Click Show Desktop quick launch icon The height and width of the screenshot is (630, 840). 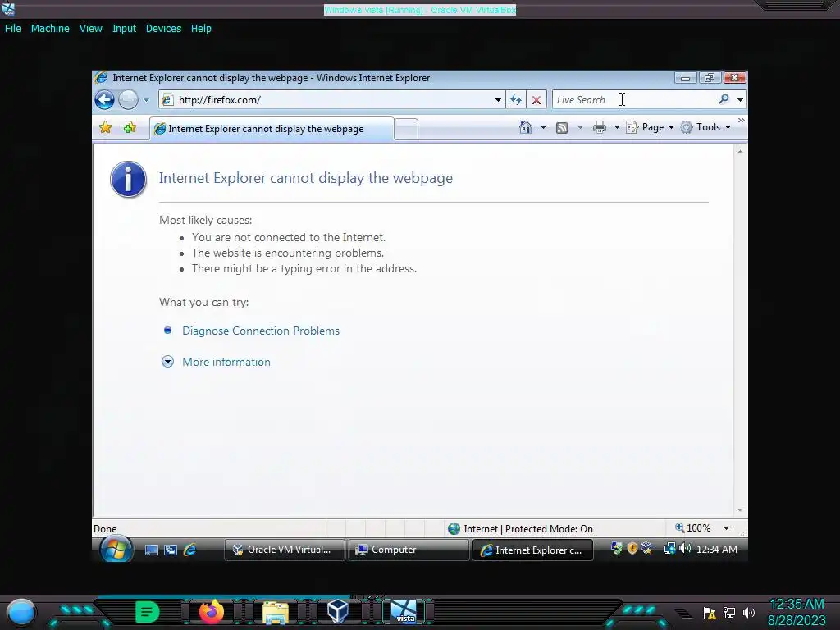point(152,550)
